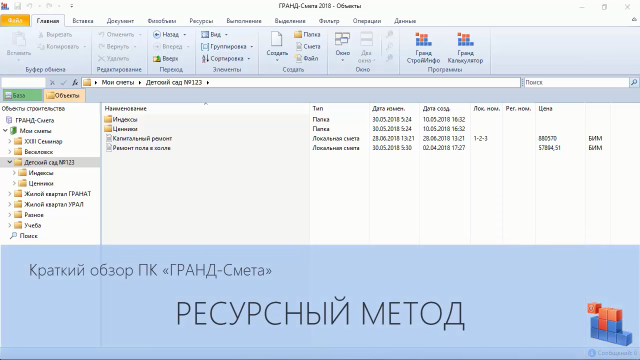Collapse the Мои сметы tree node
Viewport: 640px width, 360px height.
point(5,131)
